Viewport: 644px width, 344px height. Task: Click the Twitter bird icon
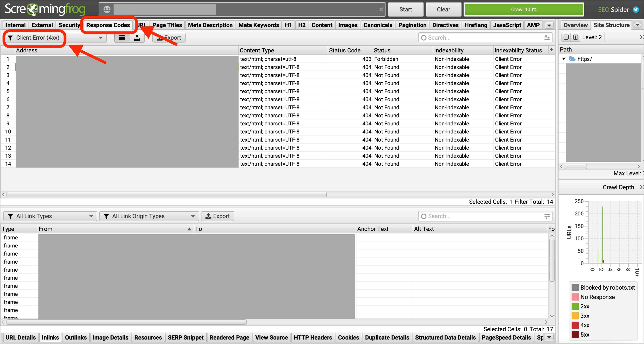tap(636, 10)
